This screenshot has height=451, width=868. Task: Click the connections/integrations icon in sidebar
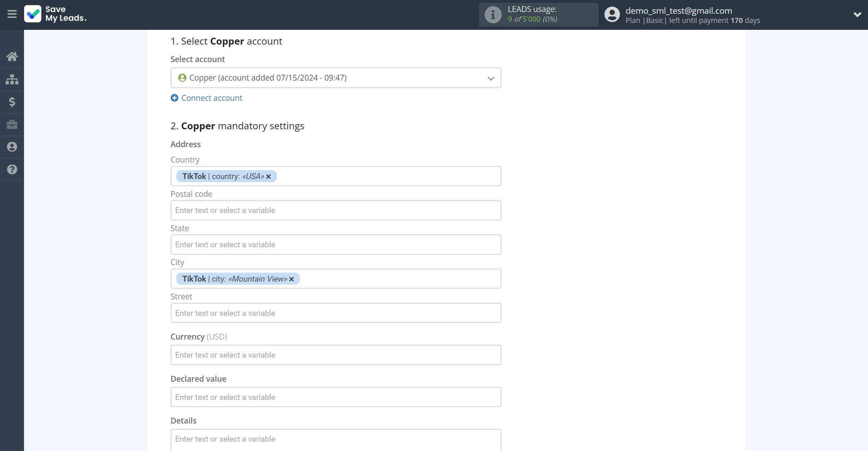12,79
